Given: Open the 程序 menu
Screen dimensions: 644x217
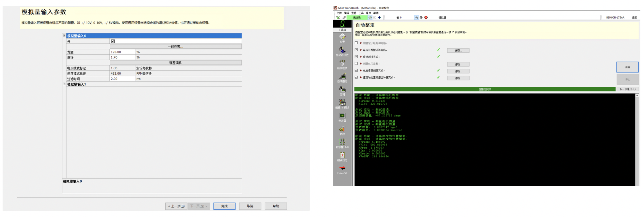Looking at the screenshot, I should [x=368, y=13].
